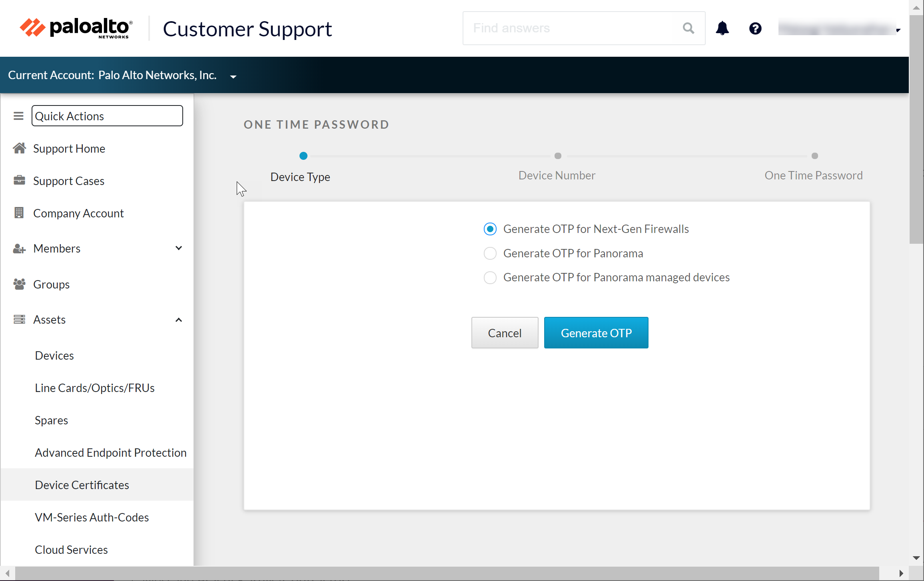This screenshot has height=581, width=924.
Task: Open Device Certificates in sidebar
Action: click(x=82, y=485)
